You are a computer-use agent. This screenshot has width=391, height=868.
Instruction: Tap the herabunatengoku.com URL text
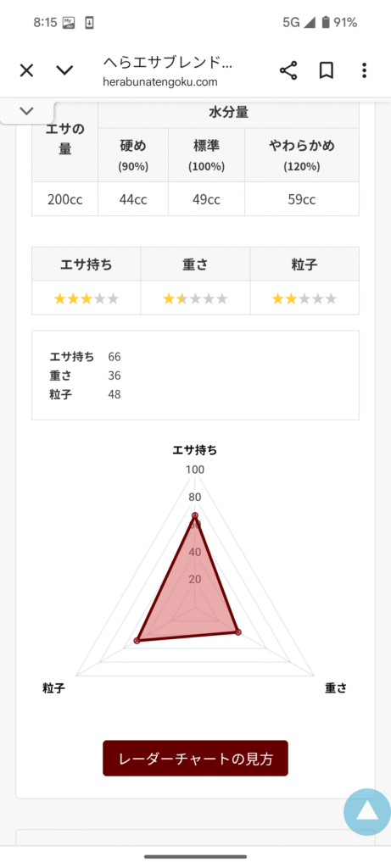click(160, 82)
